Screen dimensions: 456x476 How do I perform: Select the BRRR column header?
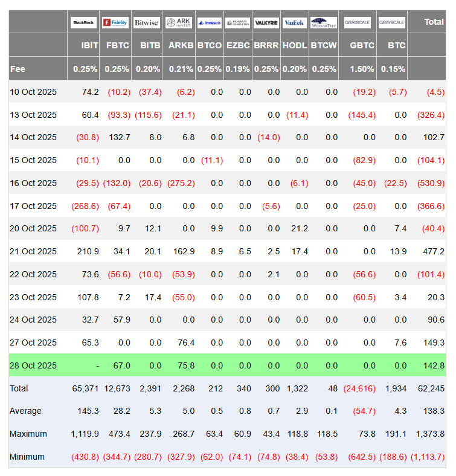(x=266, y=45)
